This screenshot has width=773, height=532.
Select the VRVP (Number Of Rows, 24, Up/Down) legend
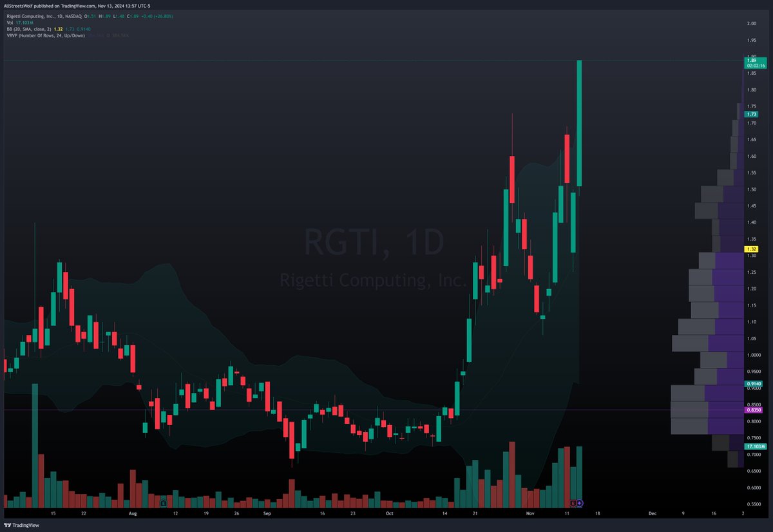[x=45, y=35]
